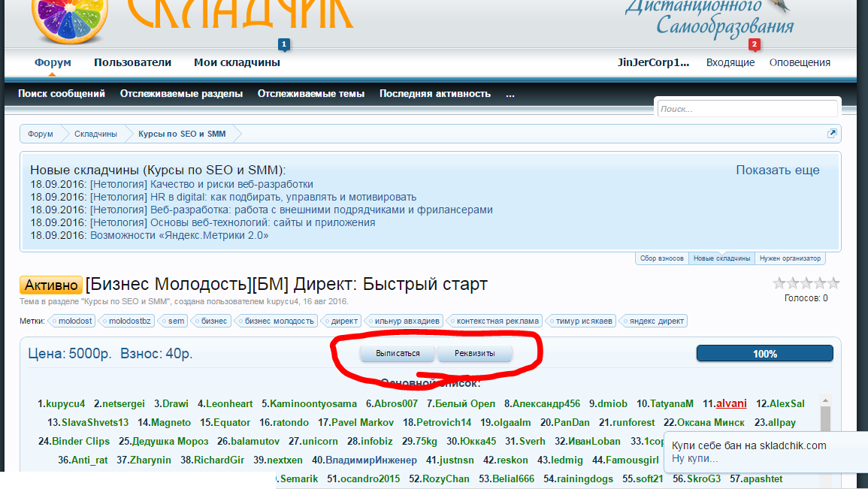
Task: Open user Pavel Markov profile
Action: click(362, 423)
